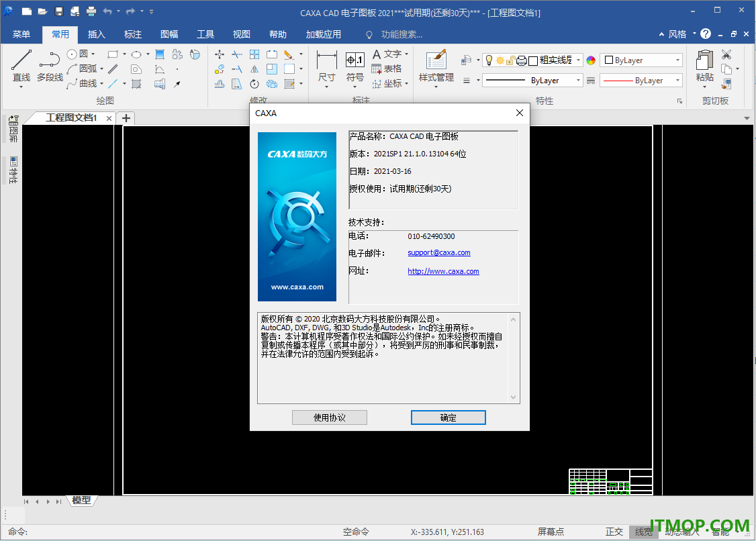Switch to the 视图 ribbon tab
This screenshot has height=541, width=756.
click(x=242, y=34)
